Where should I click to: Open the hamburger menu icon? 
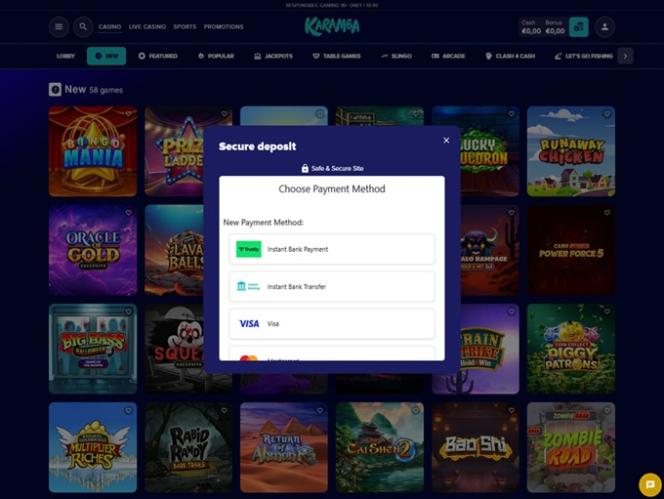pyautogui.click(x=59, y=27)
